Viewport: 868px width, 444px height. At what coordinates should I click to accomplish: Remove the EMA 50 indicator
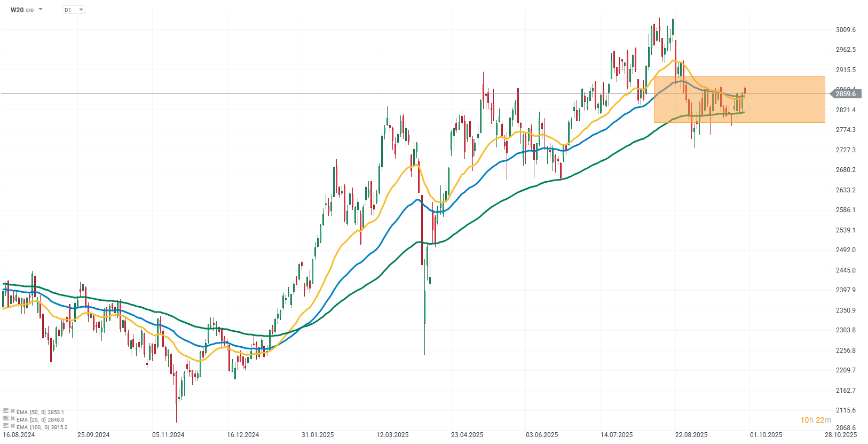[13, 411]
